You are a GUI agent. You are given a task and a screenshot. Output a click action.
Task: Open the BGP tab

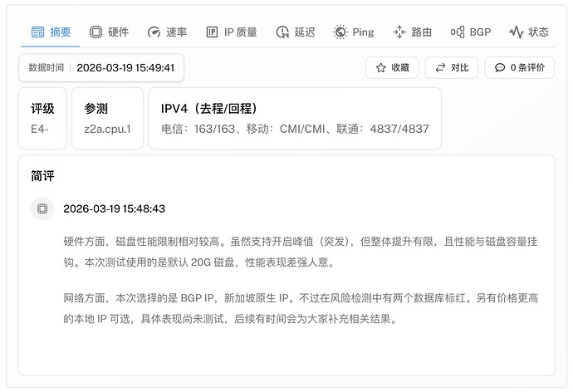point(471,32)
